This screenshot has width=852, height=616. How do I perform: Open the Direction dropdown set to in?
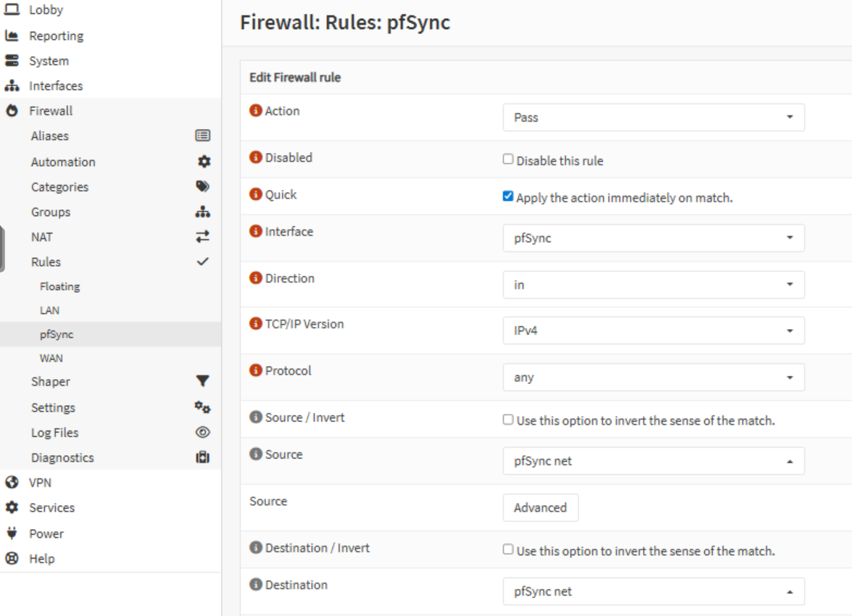(653, 285)
